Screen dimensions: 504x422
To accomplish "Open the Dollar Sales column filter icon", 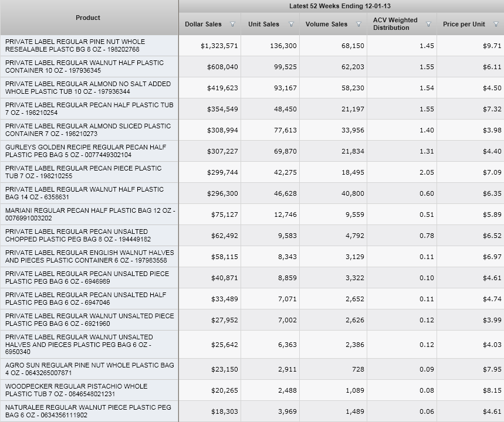I will tap(233, 25).
